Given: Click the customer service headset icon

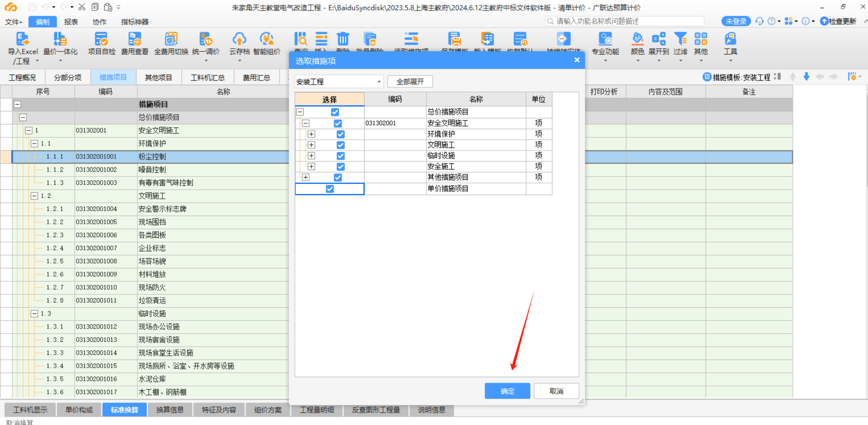Looking at the screenshot, I should coord(759,21).
